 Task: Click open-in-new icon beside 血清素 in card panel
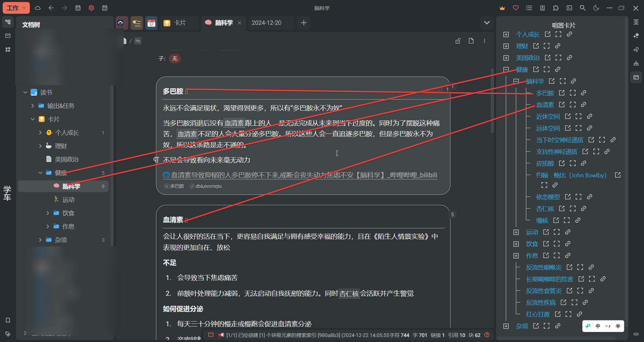point(562,105)
